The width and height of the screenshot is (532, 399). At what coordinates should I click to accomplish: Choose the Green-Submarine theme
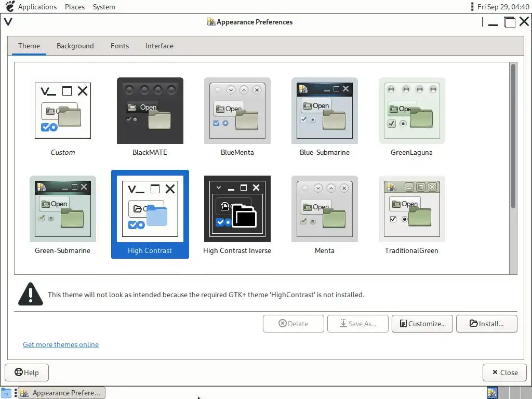point(63,209)
